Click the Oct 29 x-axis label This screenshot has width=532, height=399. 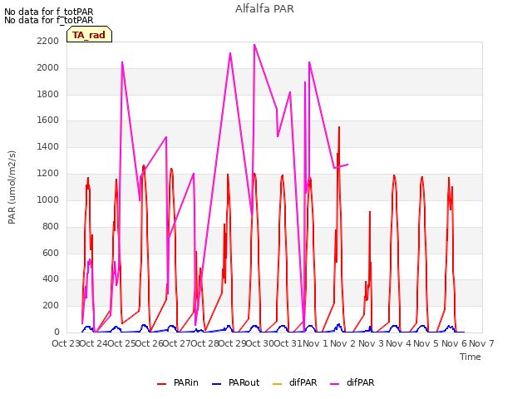click(x=232, y=343)
